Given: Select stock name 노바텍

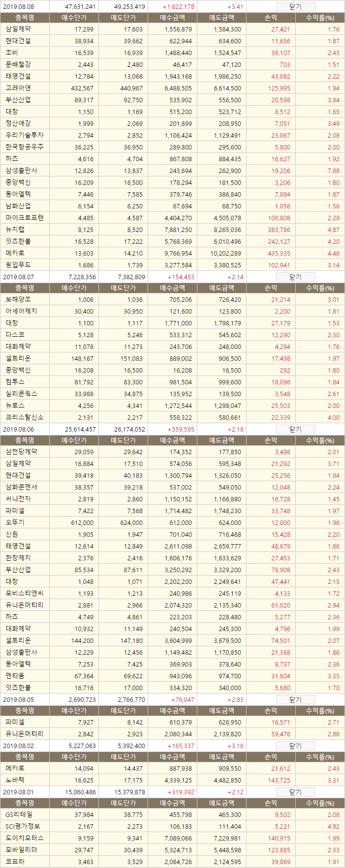Looking at the screenshot, I should coord(15,780).
